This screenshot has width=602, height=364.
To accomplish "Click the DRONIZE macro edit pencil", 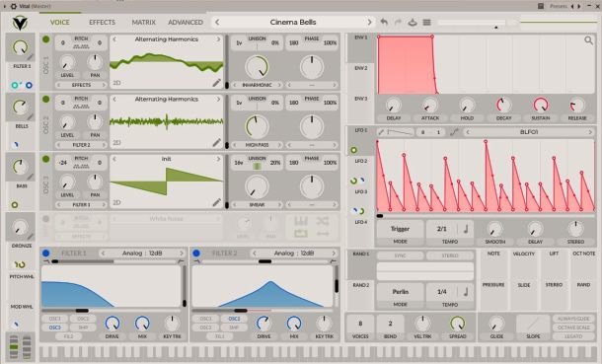I will (30, 237).
